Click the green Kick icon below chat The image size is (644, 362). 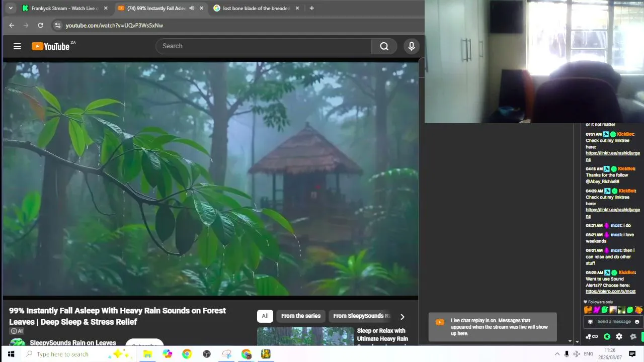pyautogui.click(x=607, y=336)
